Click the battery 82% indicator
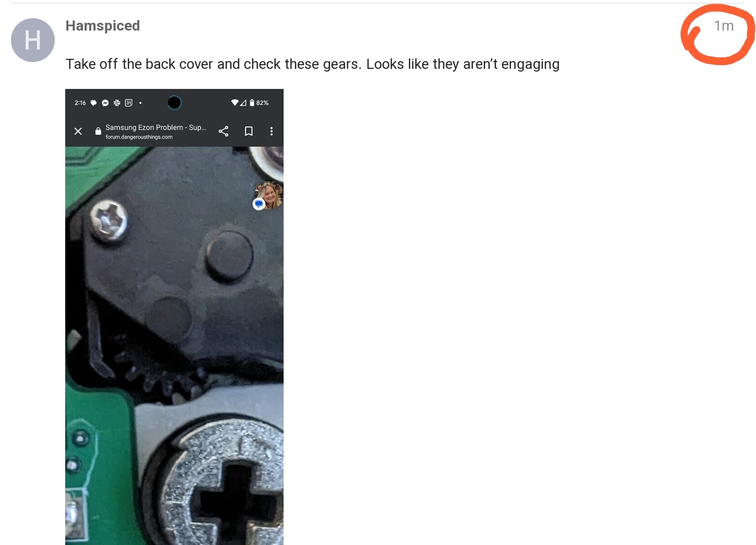The height and width of the screenshot is (545, 756). coord(259,103)
